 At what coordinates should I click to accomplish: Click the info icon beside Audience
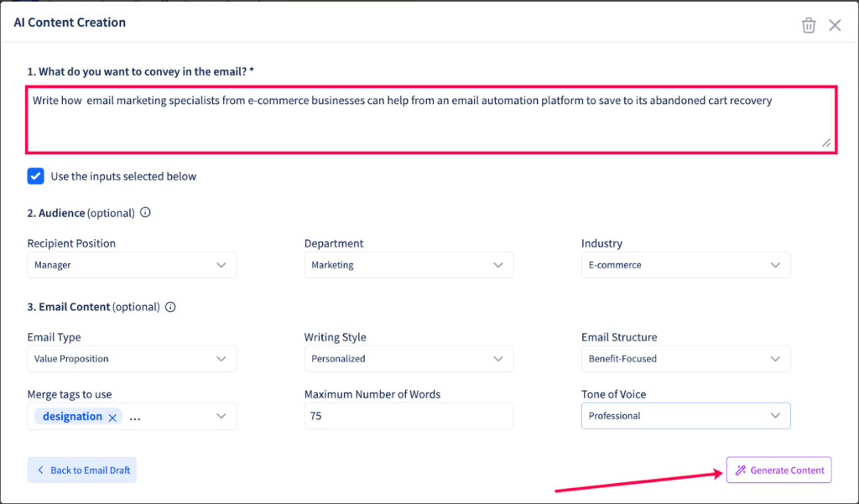pos(144,213)
